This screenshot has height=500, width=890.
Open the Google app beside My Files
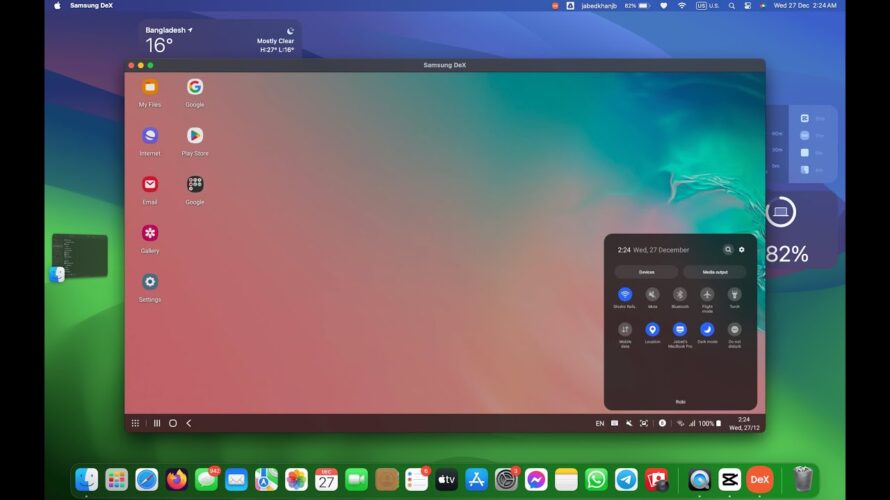point(195,87)
